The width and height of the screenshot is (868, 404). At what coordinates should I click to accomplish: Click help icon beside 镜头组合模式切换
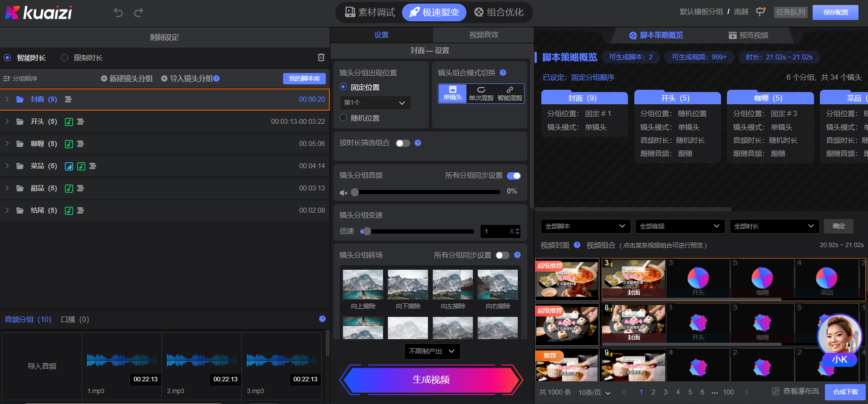tap(503, 73)
